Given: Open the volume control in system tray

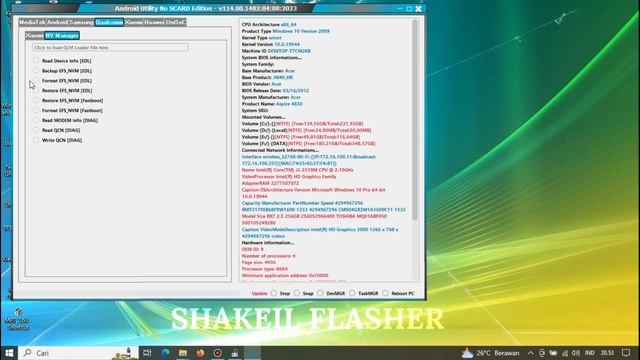Looking at the screenshot, I should [576, 353].
